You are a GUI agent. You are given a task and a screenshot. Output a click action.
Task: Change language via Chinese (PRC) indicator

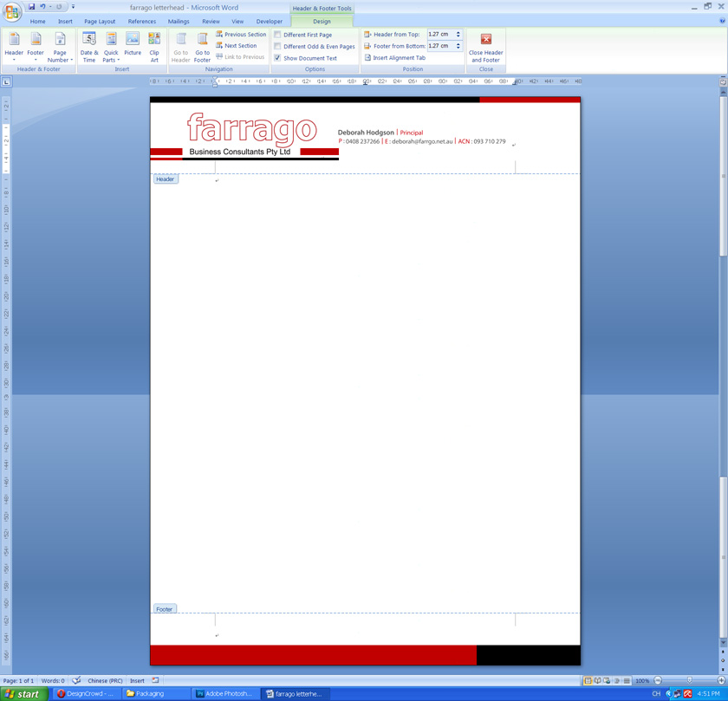point(105,680)
